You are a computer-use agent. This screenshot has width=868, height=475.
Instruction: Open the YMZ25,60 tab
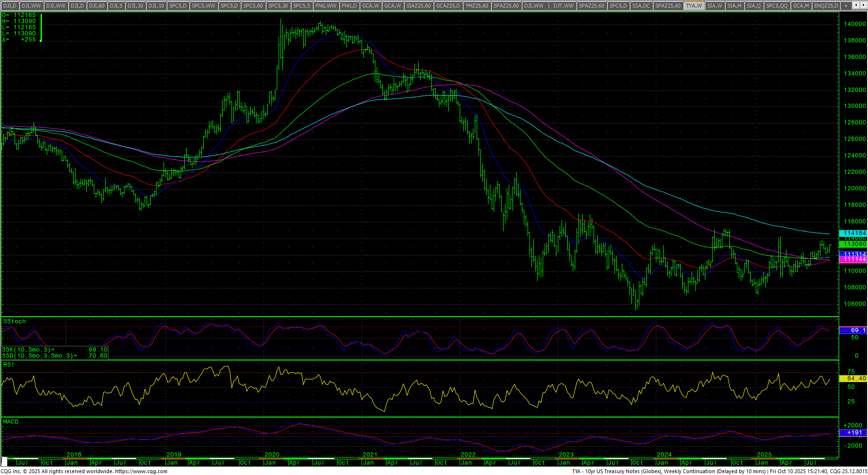click(477, 6)
